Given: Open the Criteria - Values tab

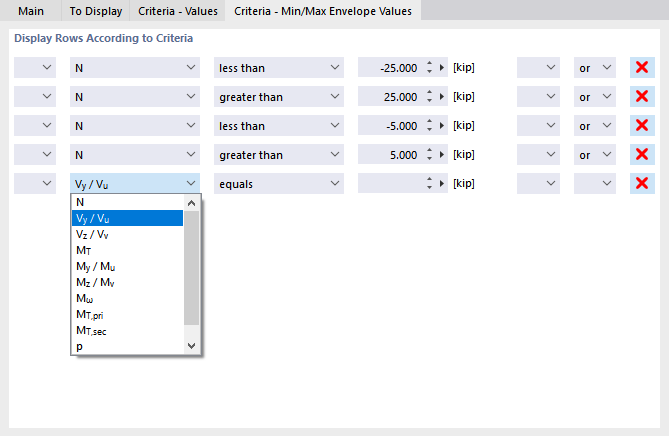Looking at the screenshot, I should 177,11.
